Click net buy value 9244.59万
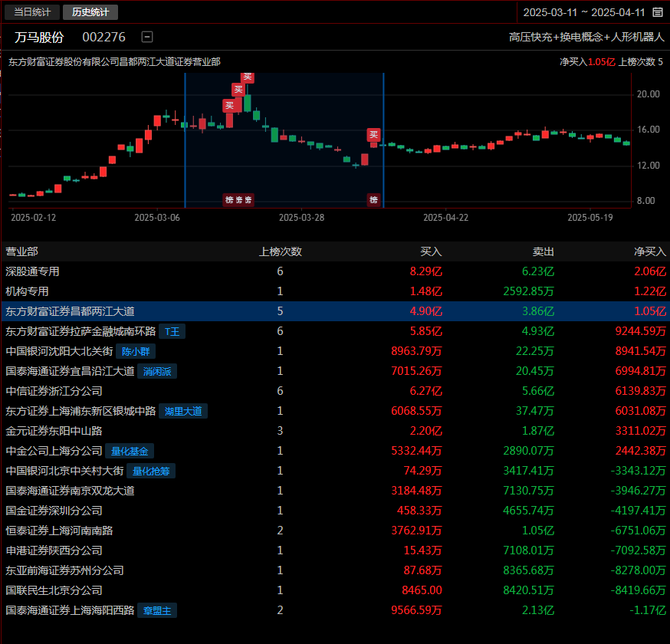 pos(640,331)
